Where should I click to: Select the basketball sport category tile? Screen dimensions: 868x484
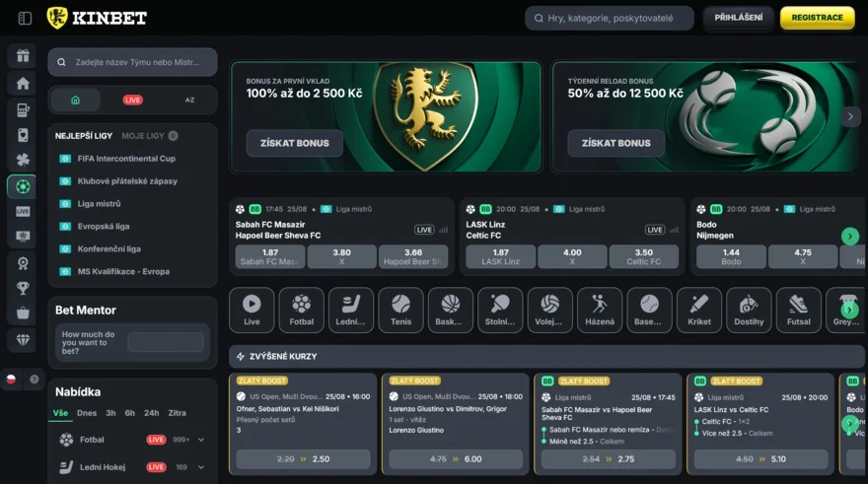pyautogui.click(x=451, y=310)
